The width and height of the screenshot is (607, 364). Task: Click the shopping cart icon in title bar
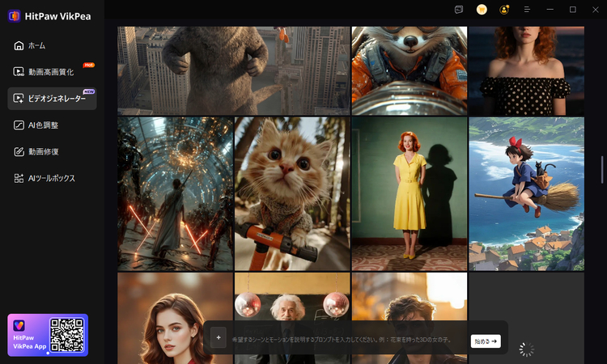click(x=482, y=10)
